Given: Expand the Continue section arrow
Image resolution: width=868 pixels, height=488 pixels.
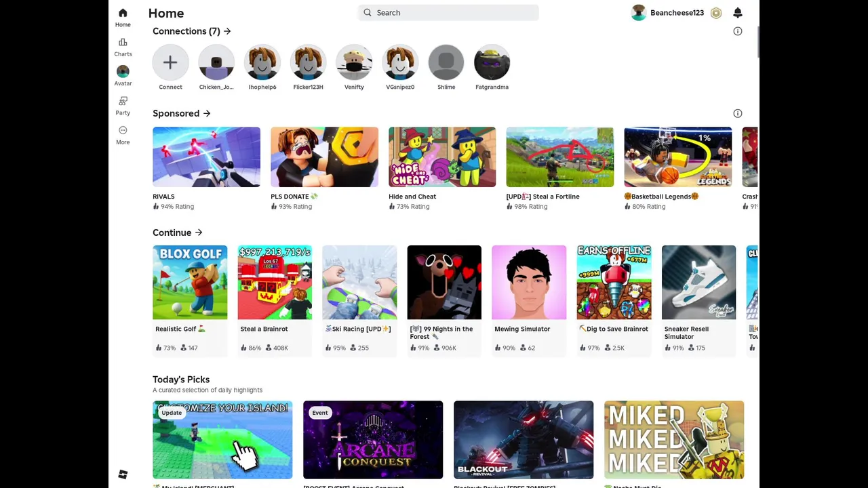Looking at the screenshot, I should click(199, 232).
